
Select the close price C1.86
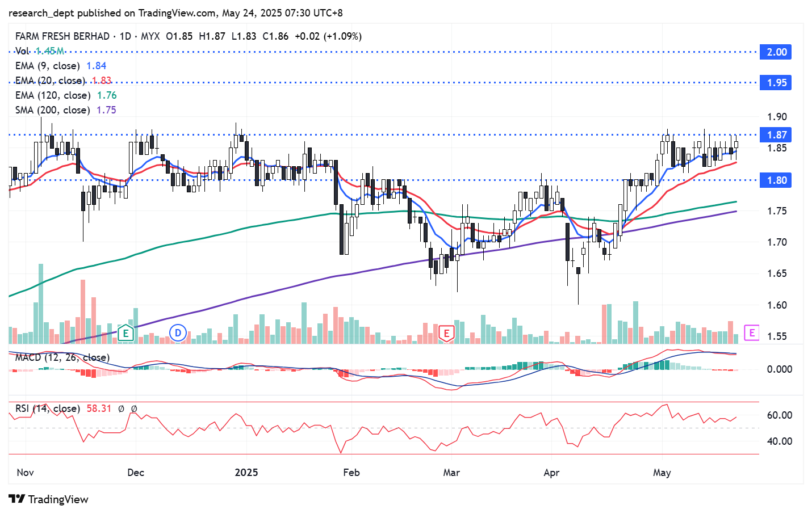[275, 36]
